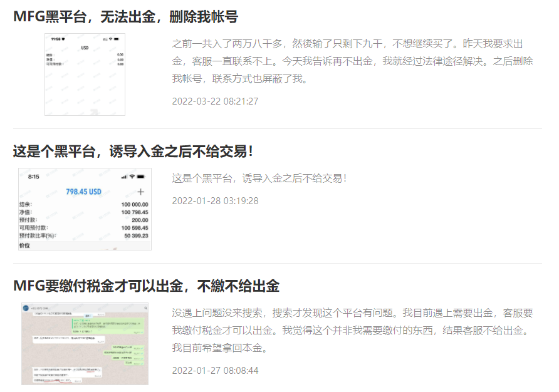Click the timestamp 2022-01-28 03:19:28
This screenshot has width=559, height=392.
click(215, 200)
